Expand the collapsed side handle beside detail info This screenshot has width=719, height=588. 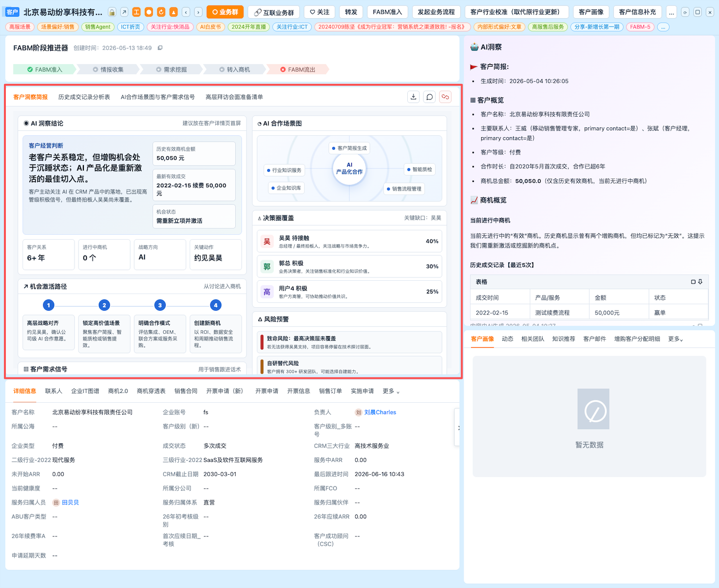pos(458,427)
